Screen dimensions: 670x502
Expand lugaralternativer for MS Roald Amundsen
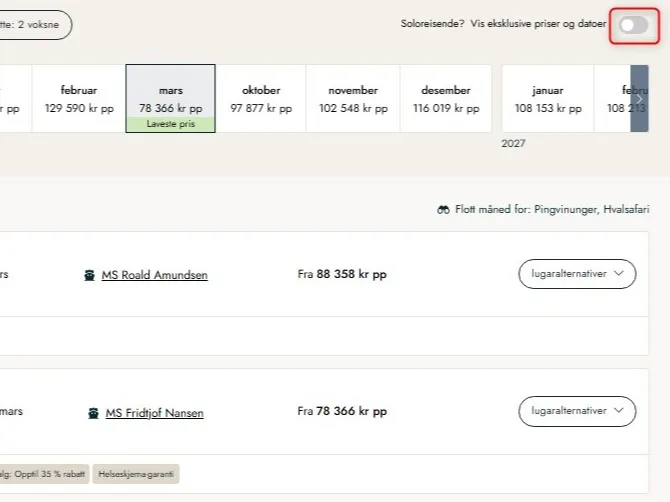pos(577,273)
